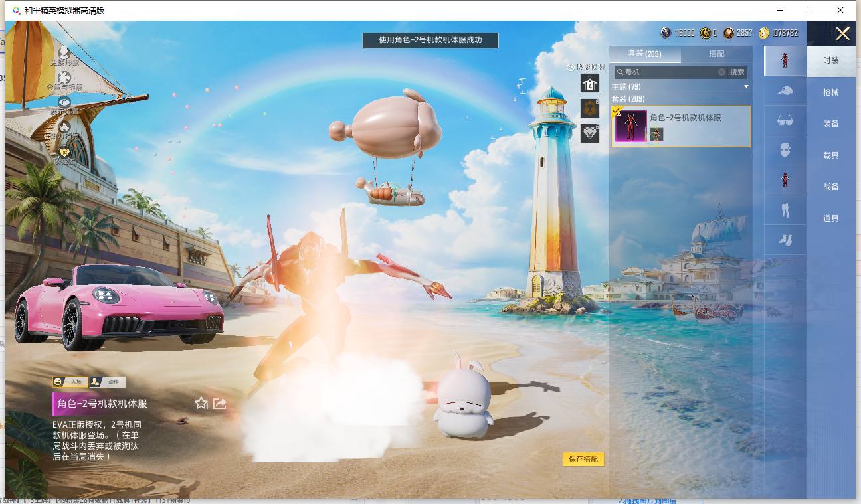Open the 道具 items tab
The image size is (861, 504).
(831, 218)
